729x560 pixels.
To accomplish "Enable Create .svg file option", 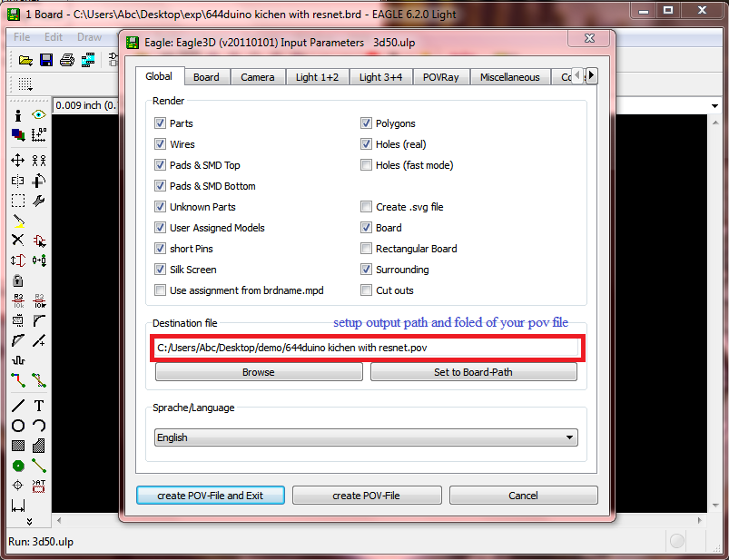I will 367,207.
